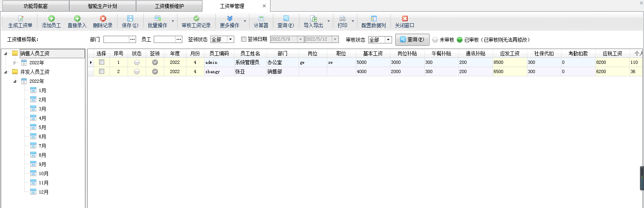Viewport: 644px width, 208px height.
Task: Switch to the 智能生产计划 tab
Action: click(102, 6)
